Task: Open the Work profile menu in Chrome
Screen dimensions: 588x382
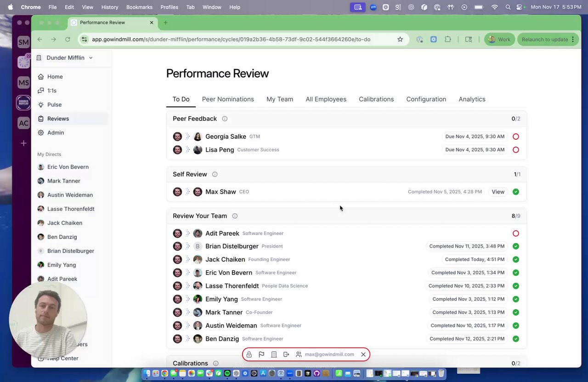Action: click(x=499, y=40)
